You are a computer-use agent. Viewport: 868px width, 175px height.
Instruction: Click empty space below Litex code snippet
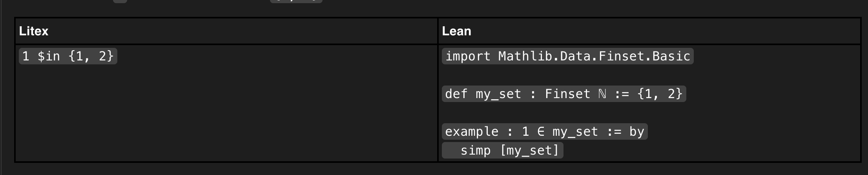point(196,118)
